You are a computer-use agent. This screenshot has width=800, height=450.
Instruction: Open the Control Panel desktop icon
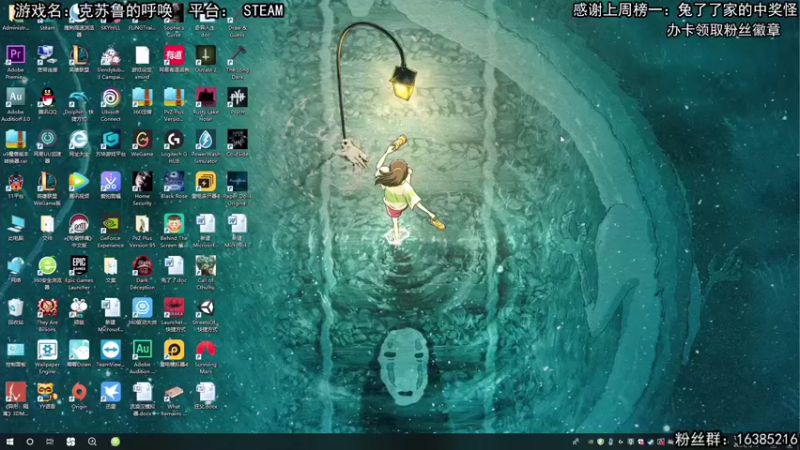pyautogui.click(x=16, y=351)
